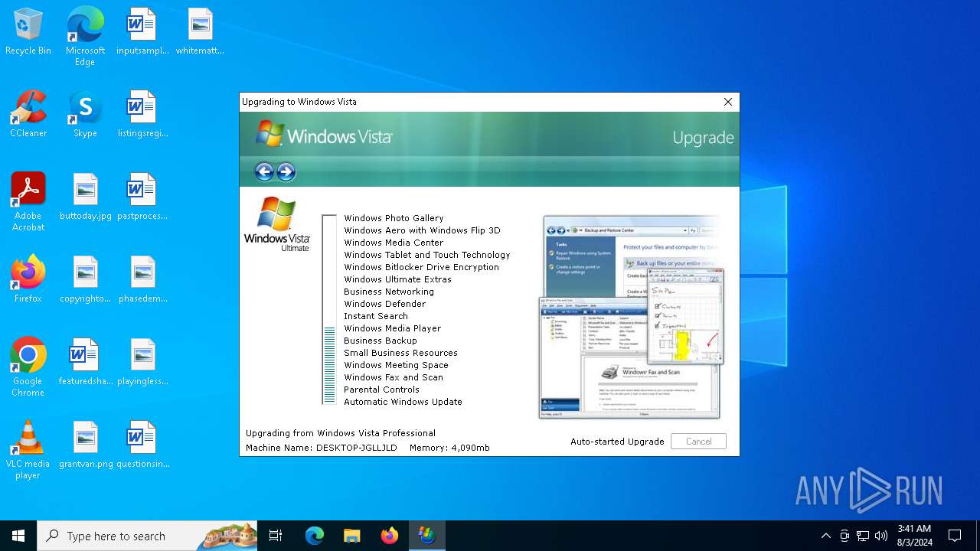Image resolution: width=980 pixels, height=551 pixels.
Task: Click Windows Bitlocker Drive Encryption entry
Action: 421,267
